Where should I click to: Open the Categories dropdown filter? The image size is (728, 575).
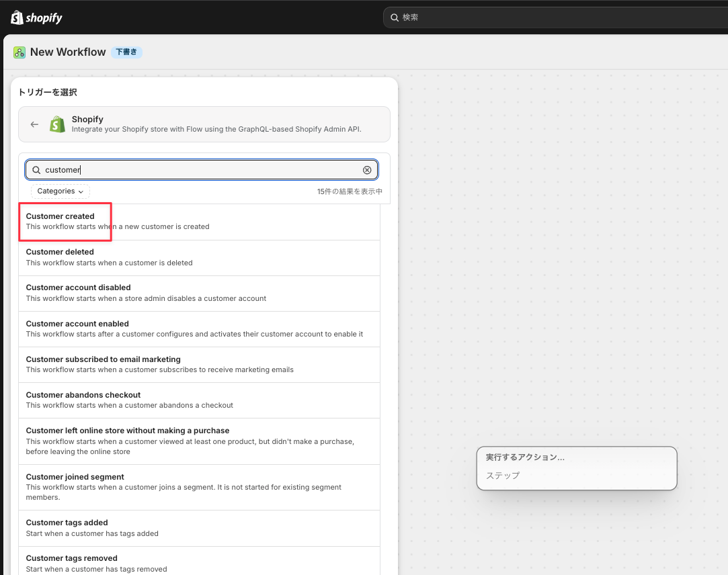click(x=60, y=191)
